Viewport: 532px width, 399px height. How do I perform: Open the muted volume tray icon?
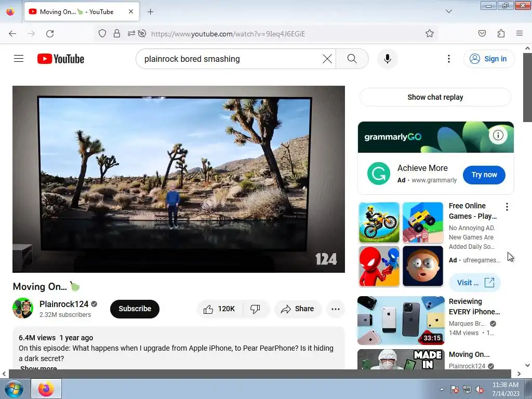(x=480, y=389)
